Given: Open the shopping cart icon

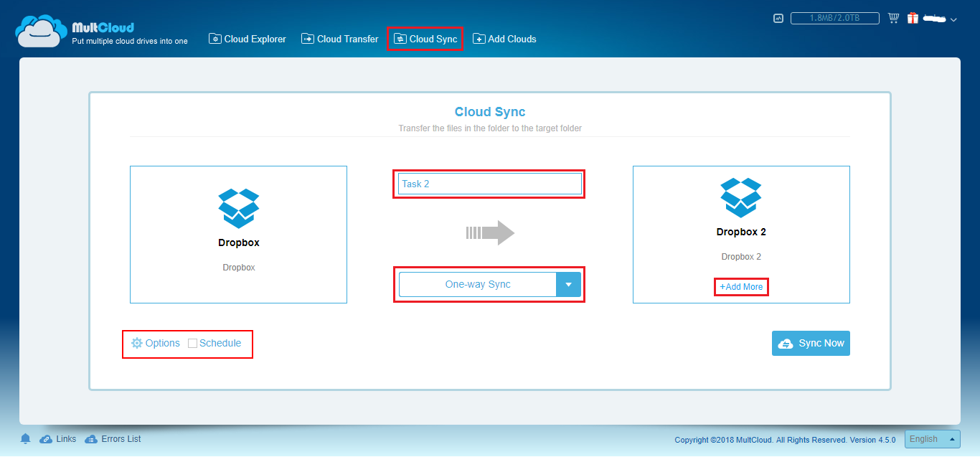Looking at the screenshot, I should point(893,18).
